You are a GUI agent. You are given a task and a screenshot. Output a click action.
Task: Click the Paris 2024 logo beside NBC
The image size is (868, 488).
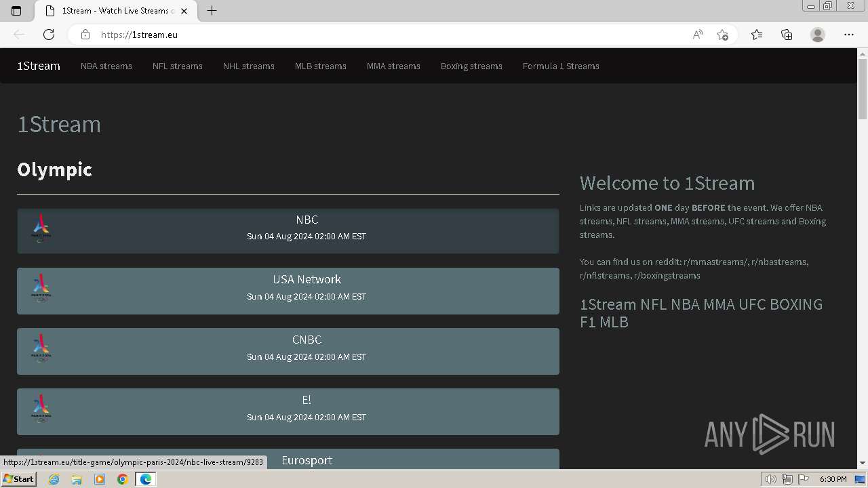41,228
